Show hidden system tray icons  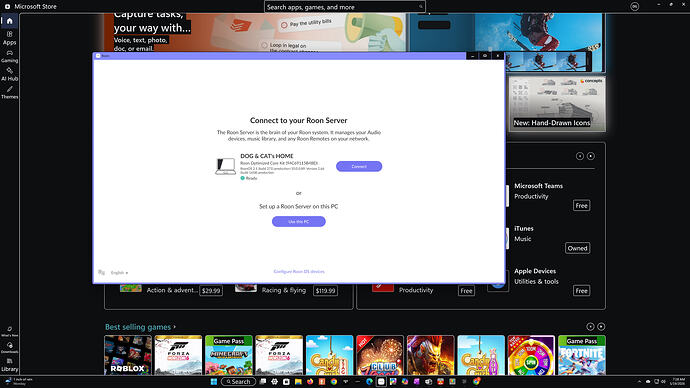tap(639, 381)
